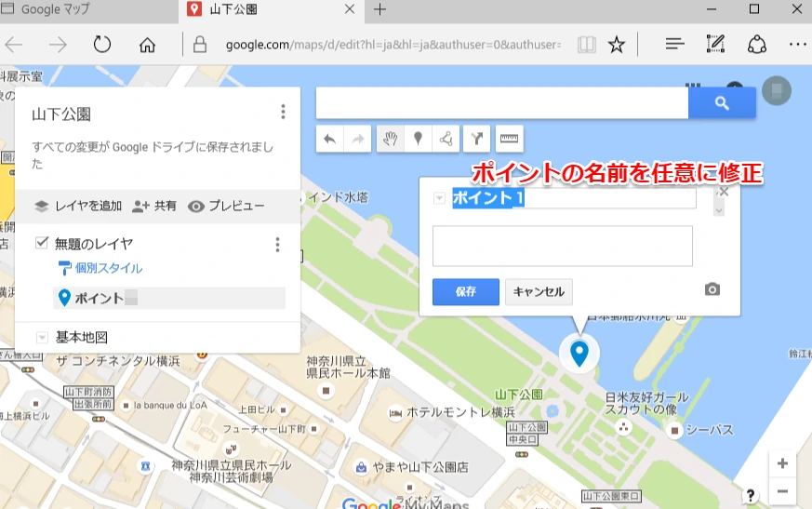Open the browser reading view icon

(x=586, y=45)
